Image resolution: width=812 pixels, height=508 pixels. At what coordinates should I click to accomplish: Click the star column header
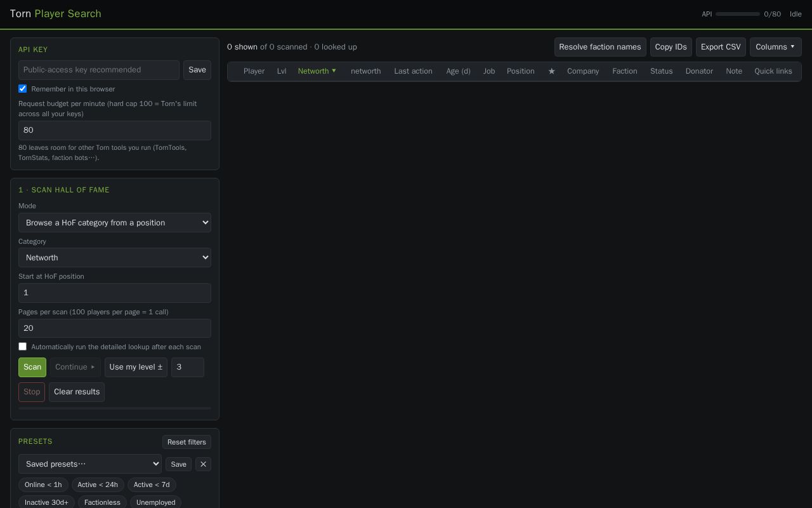551,71
